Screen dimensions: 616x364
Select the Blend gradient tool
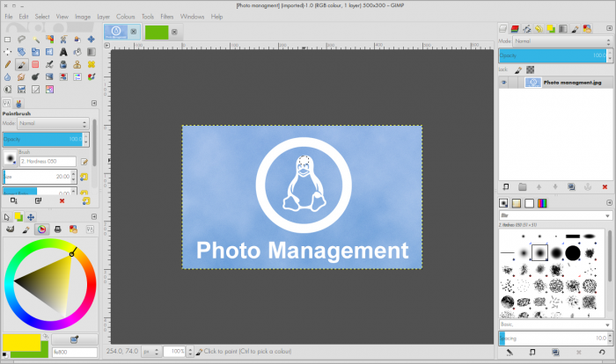tap(92, 52)
